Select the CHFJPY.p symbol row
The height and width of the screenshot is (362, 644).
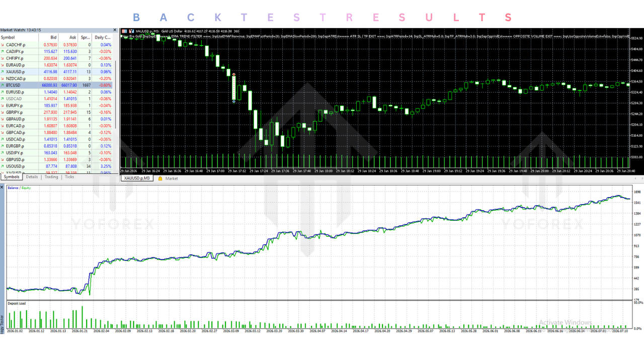click(56, 58)
